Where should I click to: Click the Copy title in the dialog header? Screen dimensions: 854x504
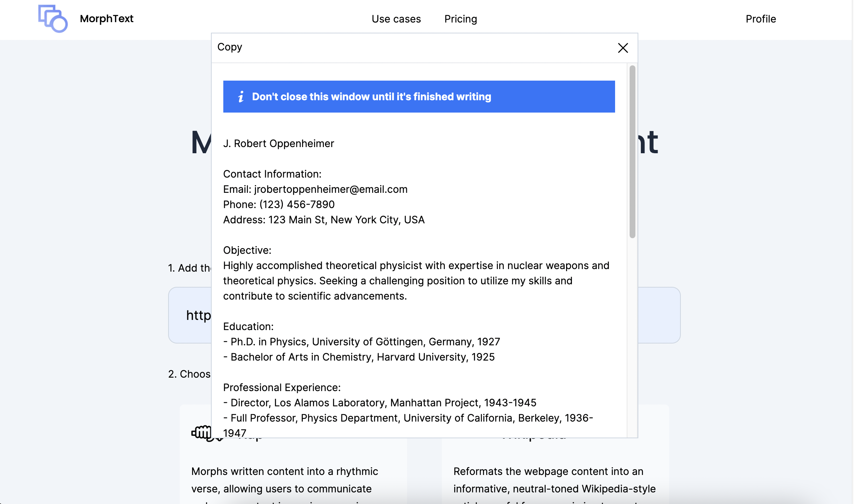(x=230, y=47)
